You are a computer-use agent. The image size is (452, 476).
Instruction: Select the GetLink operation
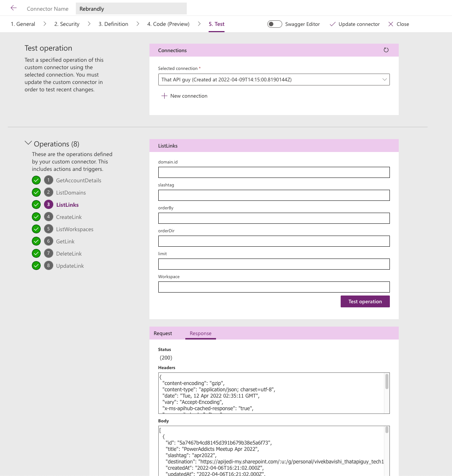click(x=65, y=242)
